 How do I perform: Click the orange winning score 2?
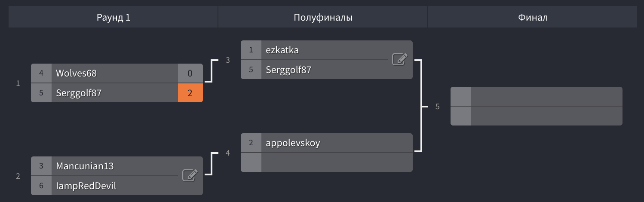(x=190, y=93)
